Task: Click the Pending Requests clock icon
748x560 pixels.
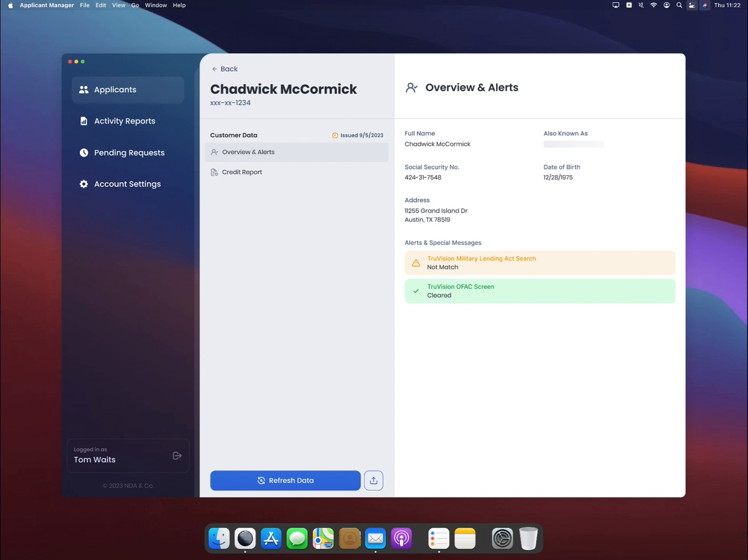Action: pyautogui.click(x=84, y=152)
